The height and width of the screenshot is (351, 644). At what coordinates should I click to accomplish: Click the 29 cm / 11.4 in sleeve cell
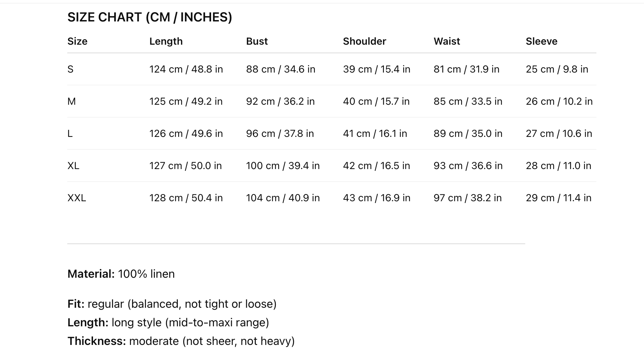coord(558,198)
